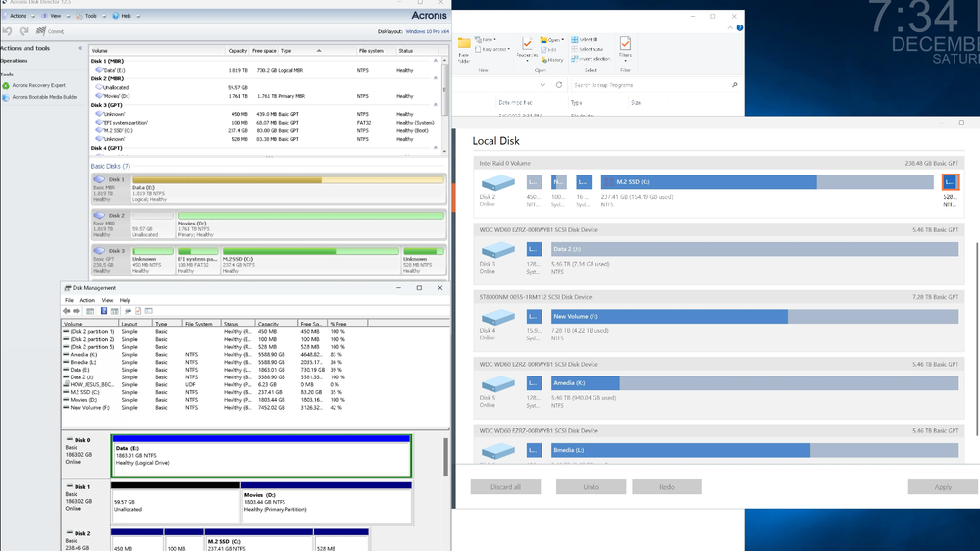The width and height of the screenshot is (980, 551).
Task: Select 'M.2 SSD' (C:) row in Acronis list
Action: pos(266,131)
